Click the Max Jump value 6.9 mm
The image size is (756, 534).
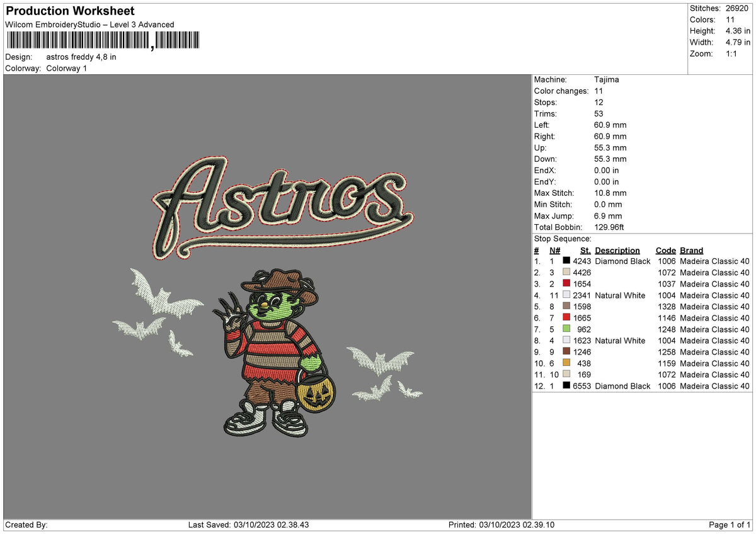[x=608, y=215]
